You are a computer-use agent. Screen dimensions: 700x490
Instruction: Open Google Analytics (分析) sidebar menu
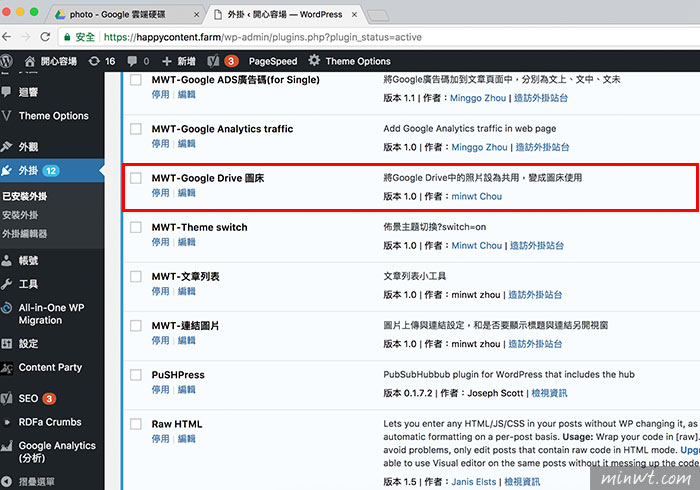click(57, 452)
